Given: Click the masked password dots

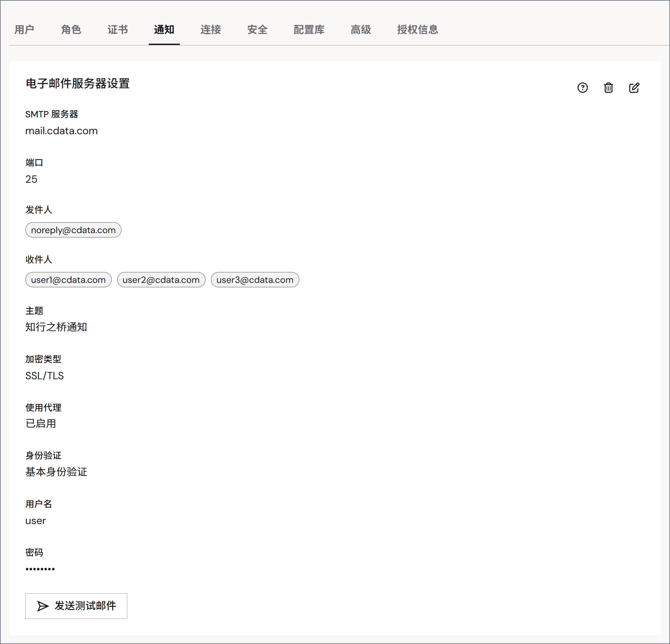Looking at the screenshot, I should coord(40,569).
